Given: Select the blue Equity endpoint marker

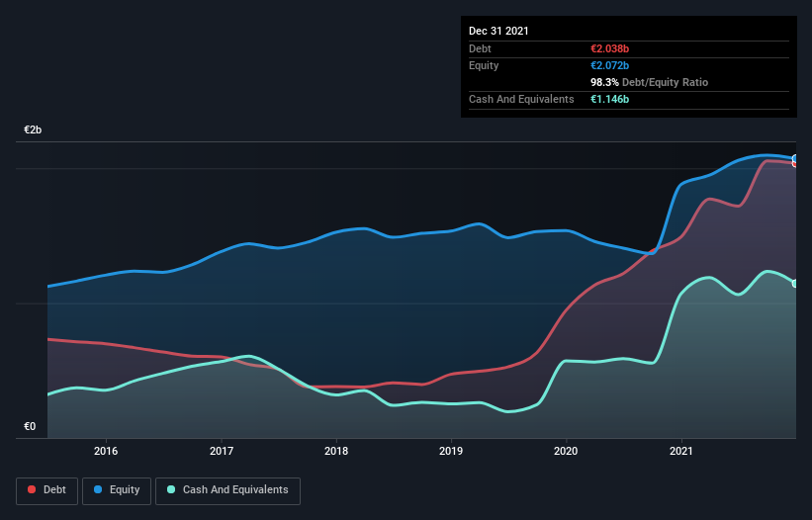Looking at the screenshot, I should pyautogui.click(x=795, y=159).
